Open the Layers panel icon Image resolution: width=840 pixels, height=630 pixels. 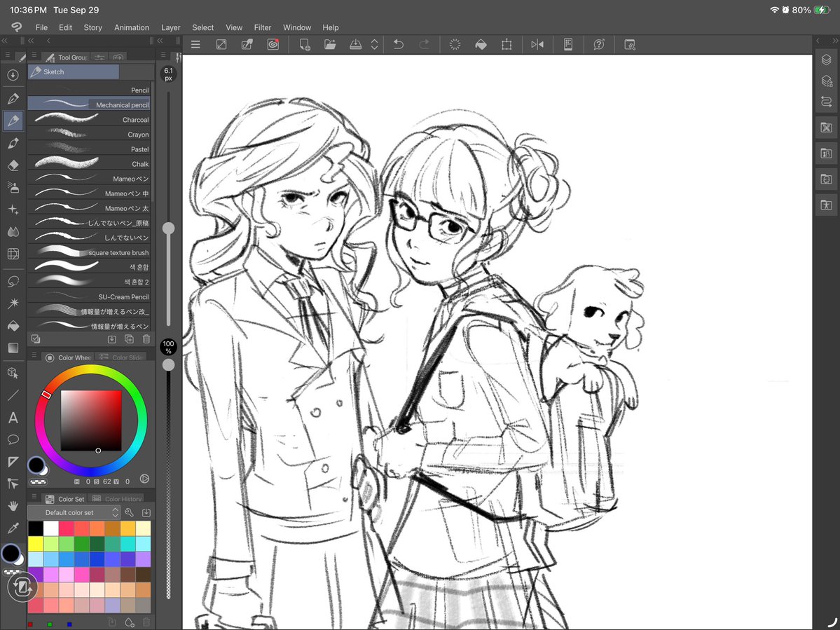(826, 60)
